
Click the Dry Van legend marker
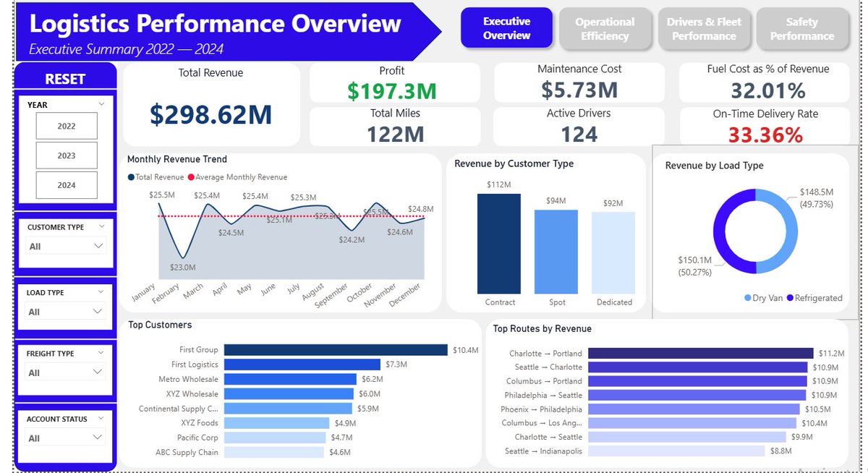pyautogui.click(x=747, y=298)
